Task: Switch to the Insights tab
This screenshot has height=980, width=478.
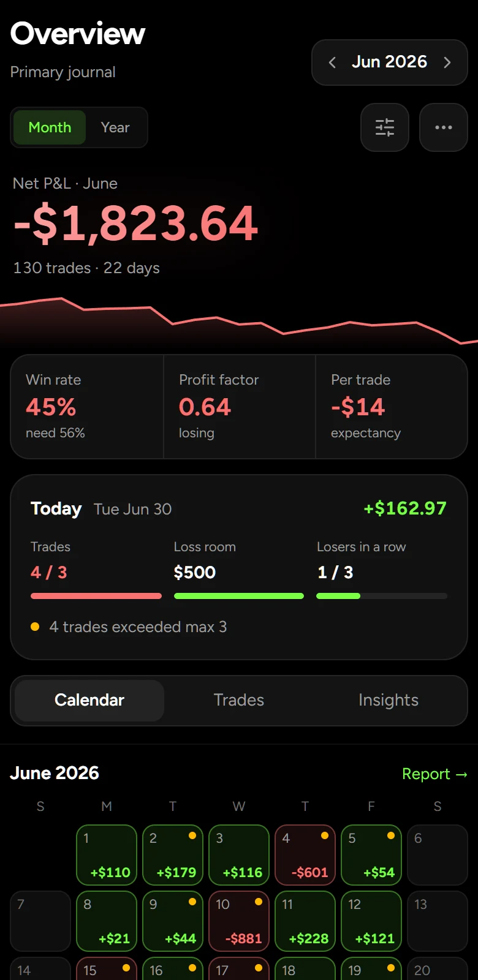Action: (x=389, y=700)
